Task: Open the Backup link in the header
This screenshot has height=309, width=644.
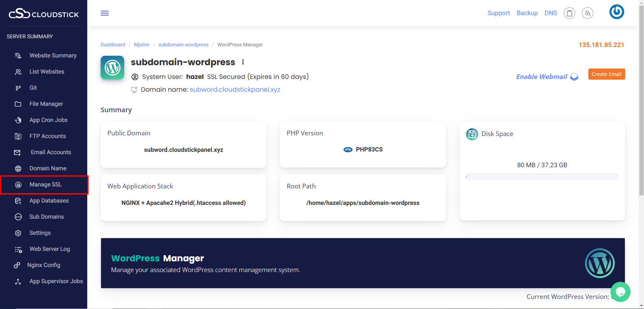Action: [527, 13]
